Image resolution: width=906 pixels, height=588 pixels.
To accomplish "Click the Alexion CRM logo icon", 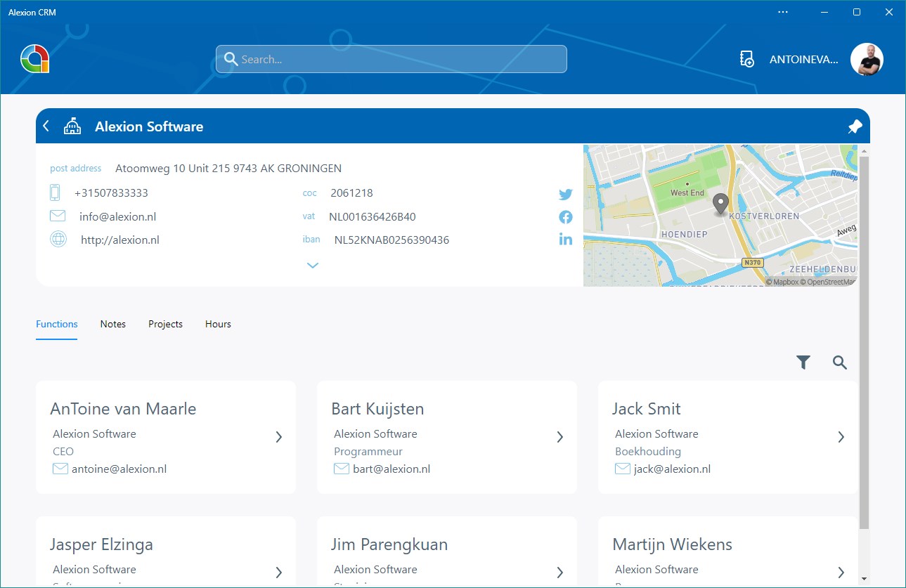I will 34,59.
